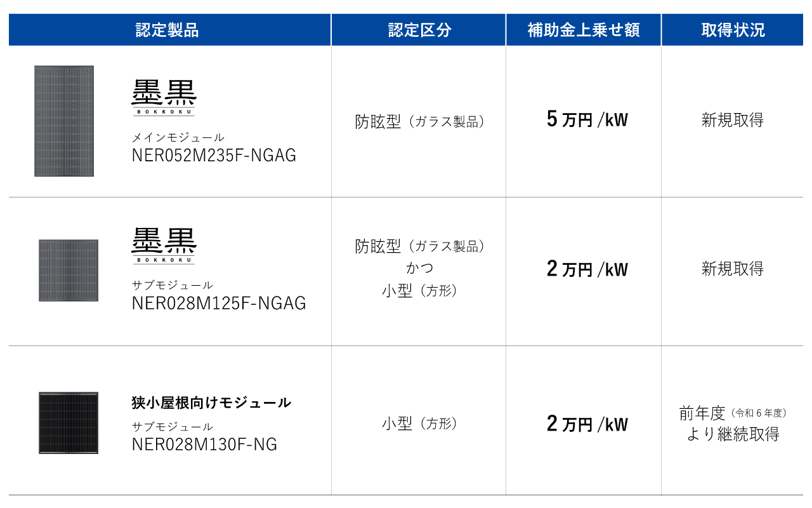Click the 認定区分 column header
Image resolution: width=812 pixels, height=508 pixels.
point(419,30)
